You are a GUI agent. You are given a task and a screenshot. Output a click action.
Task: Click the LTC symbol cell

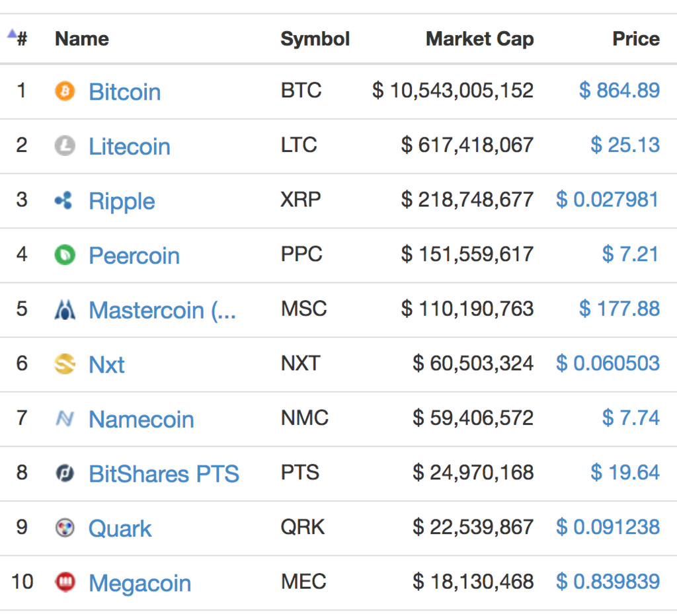299,145
